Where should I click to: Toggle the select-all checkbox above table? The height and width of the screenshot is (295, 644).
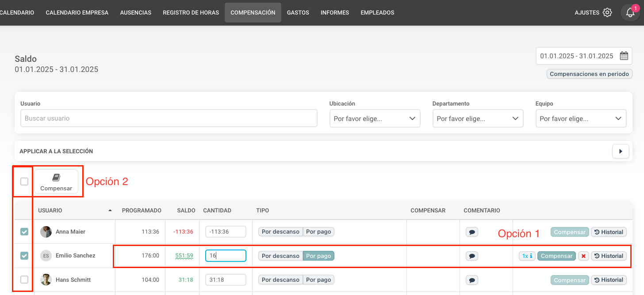[24, 182]
